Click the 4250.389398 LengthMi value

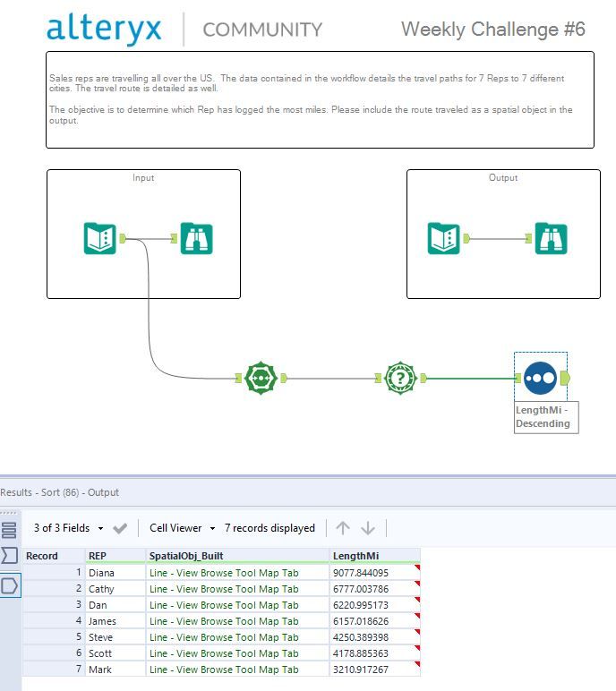(375, 637)
